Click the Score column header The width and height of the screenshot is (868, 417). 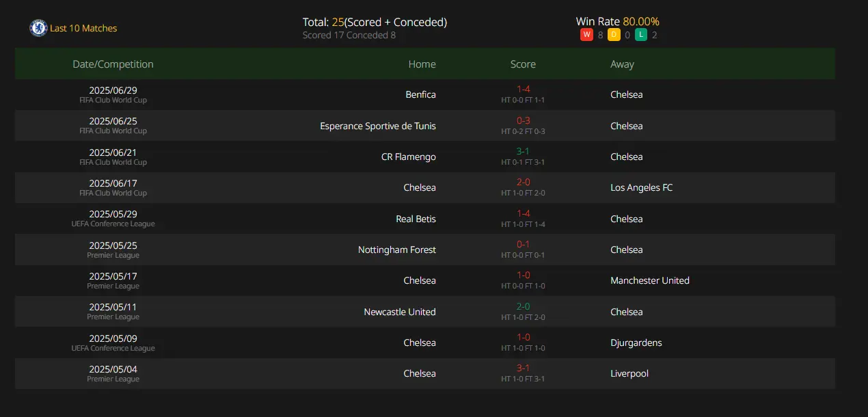pyautogui.click(x=523, y=64)
